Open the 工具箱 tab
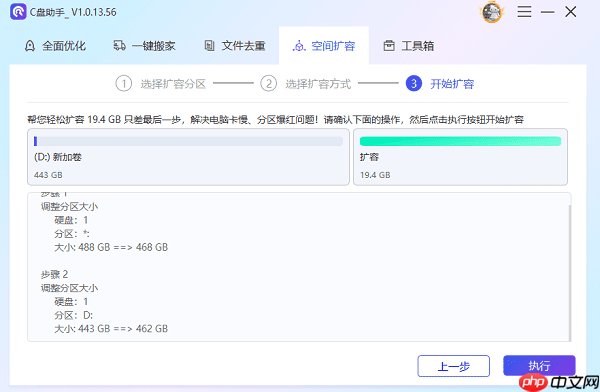Viewport: 600px width, 392px height. (409, 46)
